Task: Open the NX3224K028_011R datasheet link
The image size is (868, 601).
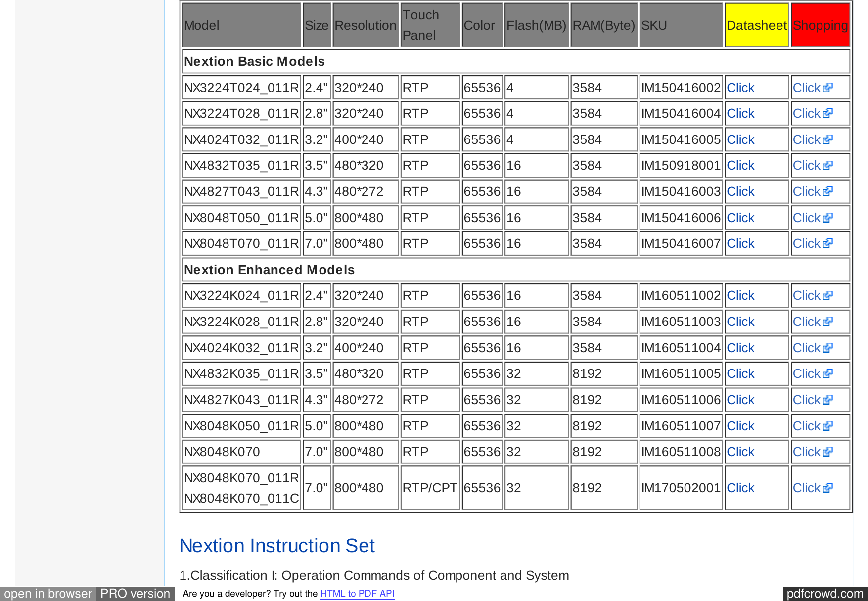Action: point(740,322)
